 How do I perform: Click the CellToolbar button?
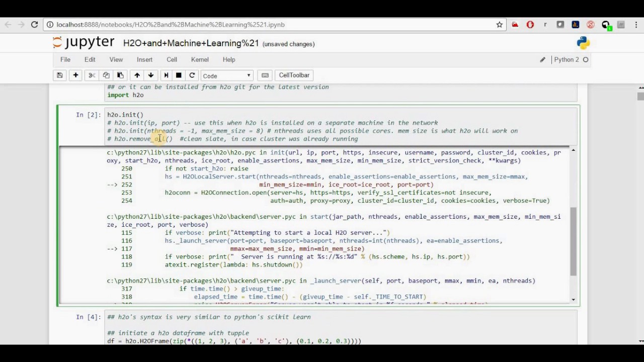coord(294,75)
